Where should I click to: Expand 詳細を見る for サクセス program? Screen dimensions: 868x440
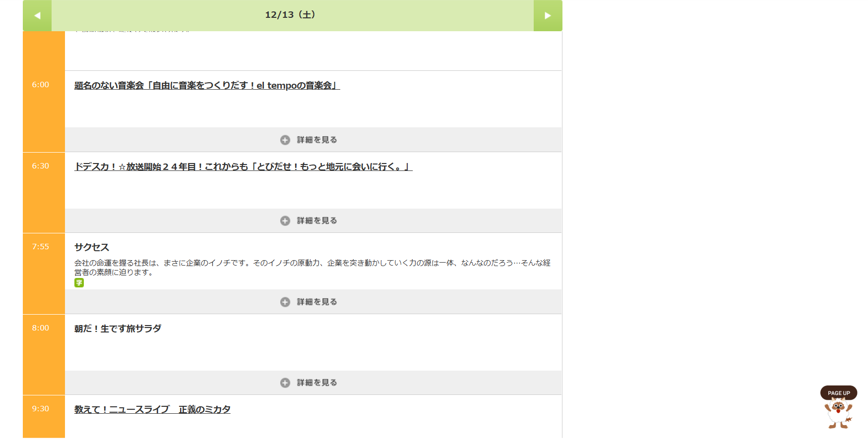point(317,302)
